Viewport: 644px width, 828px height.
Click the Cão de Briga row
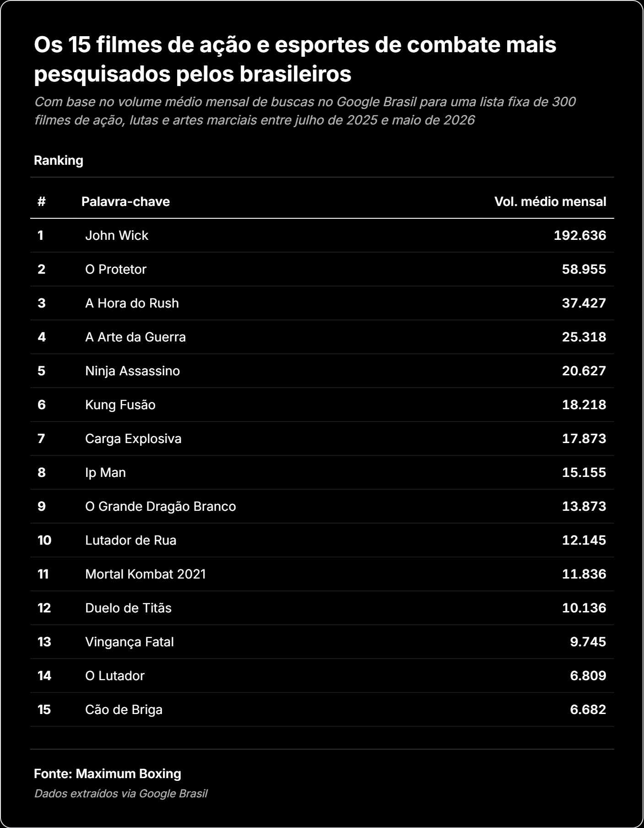322,710
